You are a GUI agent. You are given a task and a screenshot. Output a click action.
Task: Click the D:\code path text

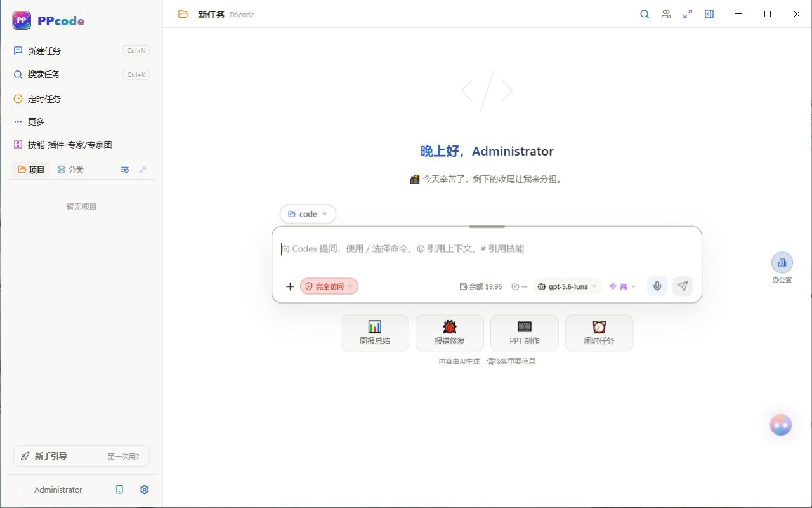pyautogui.click(x=242, y=15)
